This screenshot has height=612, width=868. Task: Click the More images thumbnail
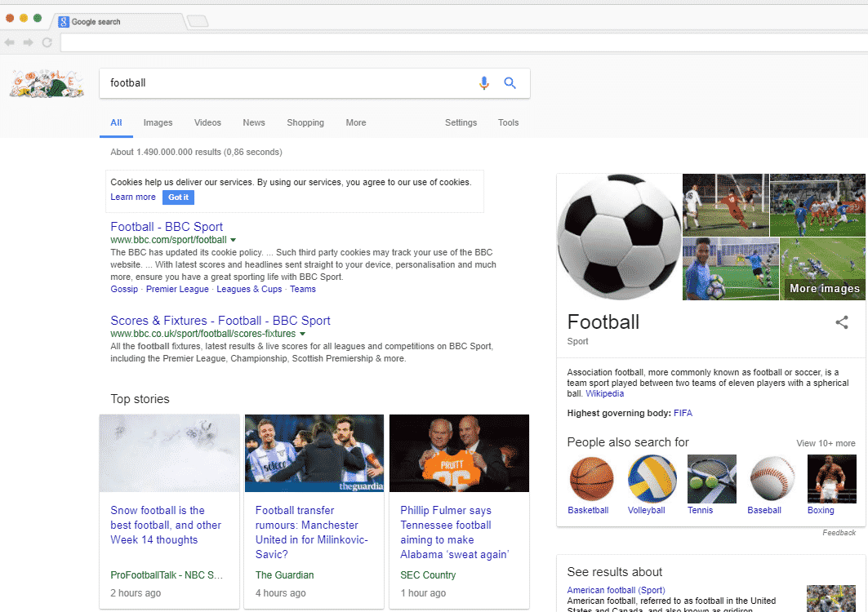[x=822, y=269]
